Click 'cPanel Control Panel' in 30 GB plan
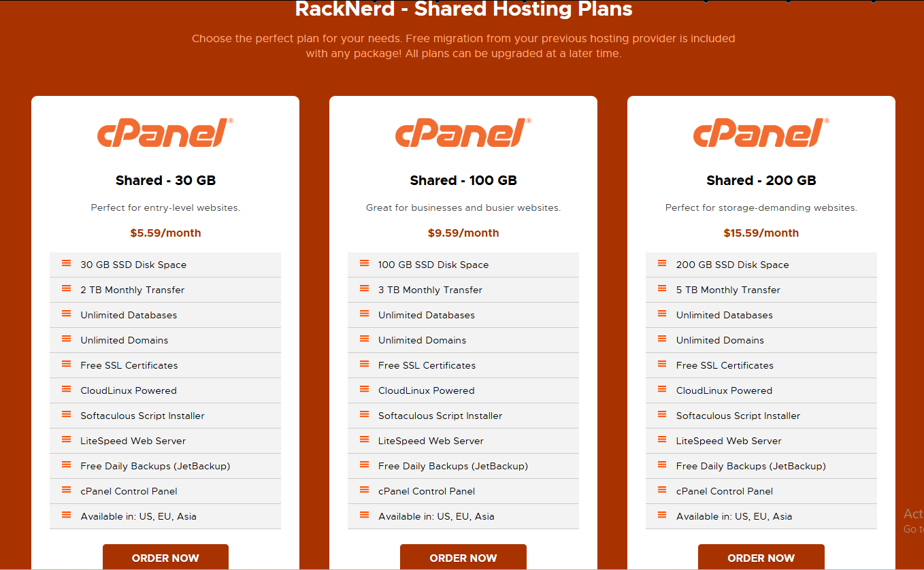This screenshot has width=924, height=570. (129, 491)
